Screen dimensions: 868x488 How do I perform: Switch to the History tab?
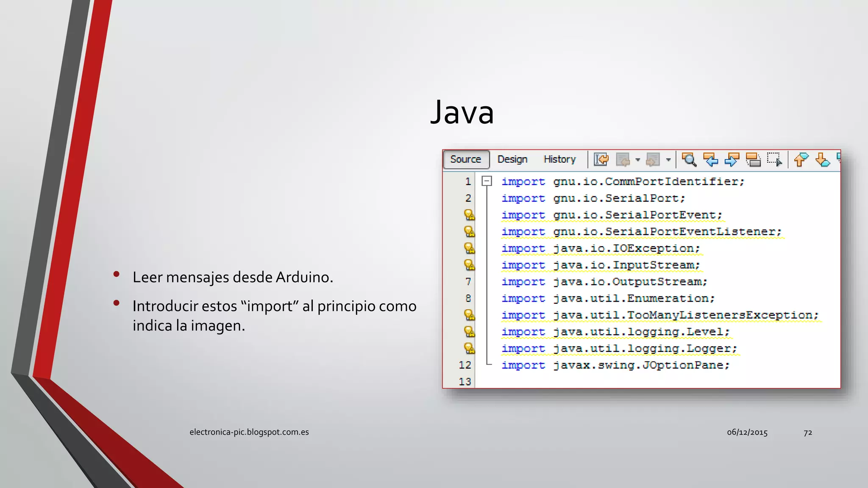point(559,159)
